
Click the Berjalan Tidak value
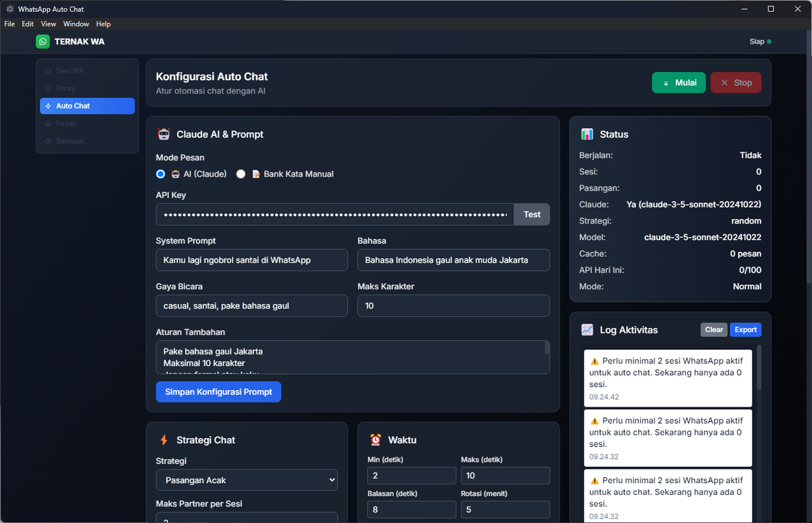coord(751,155)
